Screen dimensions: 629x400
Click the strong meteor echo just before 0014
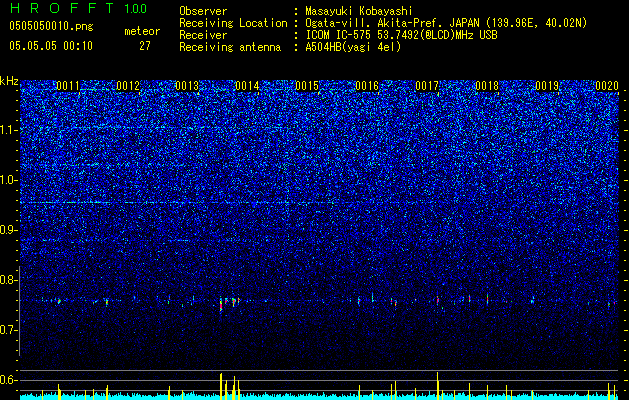(x=221, y=304)
